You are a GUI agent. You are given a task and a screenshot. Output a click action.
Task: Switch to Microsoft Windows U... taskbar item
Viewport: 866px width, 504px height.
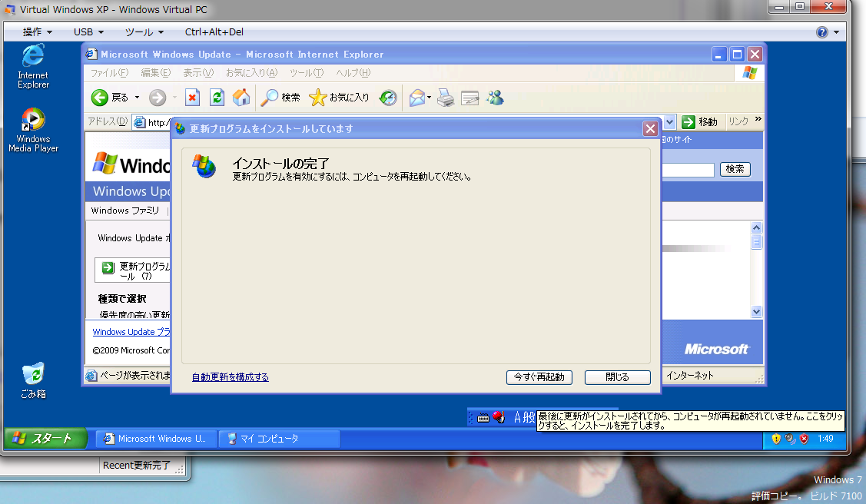coord(155,439)
